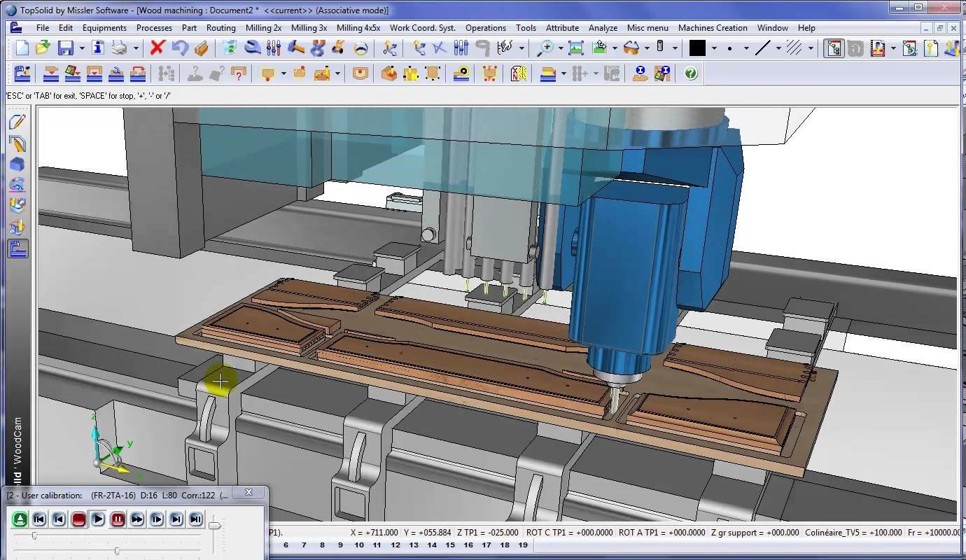Click the orange box with red question mark icon
This screenshot has width=966, height=560.
pyautogui.click(x=239, y=73)
